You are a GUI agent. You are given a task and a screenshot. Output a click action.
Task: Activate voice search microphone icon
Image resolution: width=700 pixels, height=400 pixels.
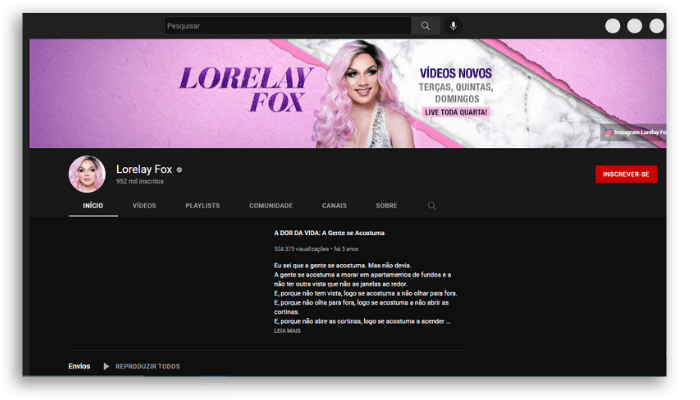coord(453,26)
